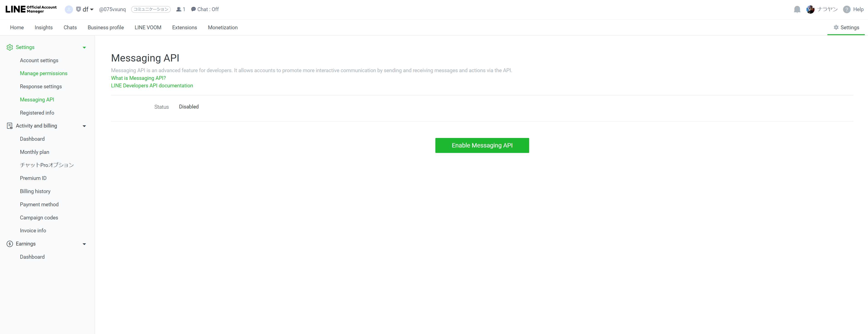
Task: Open LINE Developers API documentation link
Action: 152,86
